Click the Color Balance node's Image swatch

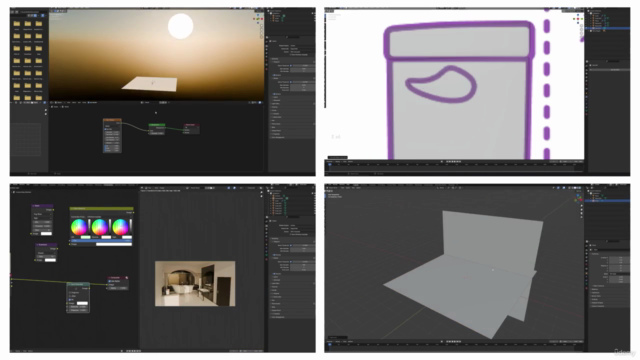coord(114,244)
